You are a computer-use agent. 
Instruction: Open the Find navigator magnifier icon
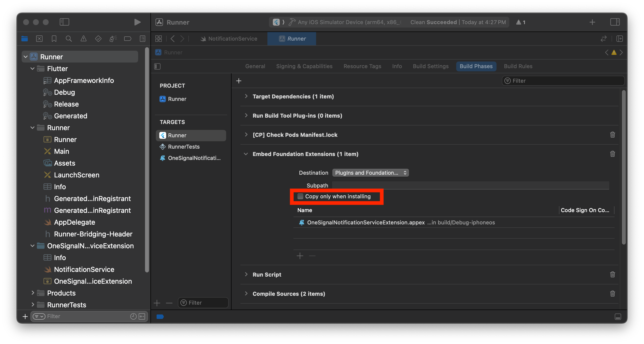coord(69,39)
